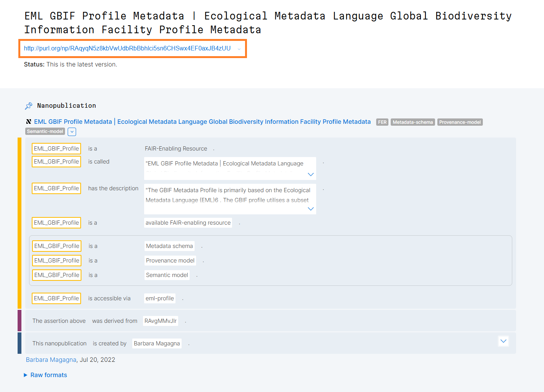Screen dimensions: 544x392
Task: Click EML_GBIF_Profile in the Provenance model row
Action: click(x=57, y=261)
